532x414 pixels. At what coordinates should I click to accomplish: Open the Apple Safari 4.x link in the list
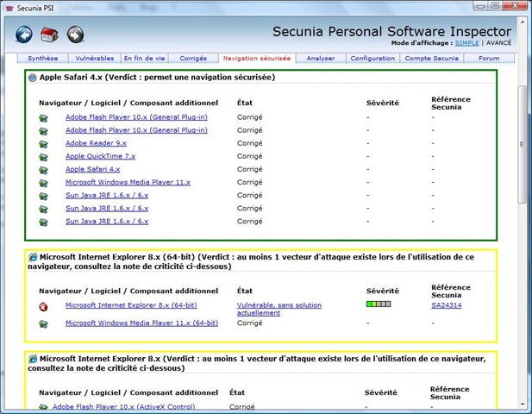coord(92,169)
